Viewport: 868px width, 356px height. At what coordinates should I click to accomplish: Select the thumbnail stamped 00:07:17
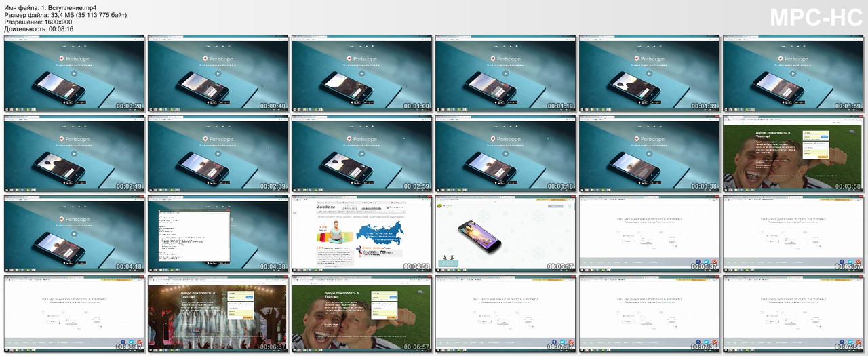click(505, 313)
